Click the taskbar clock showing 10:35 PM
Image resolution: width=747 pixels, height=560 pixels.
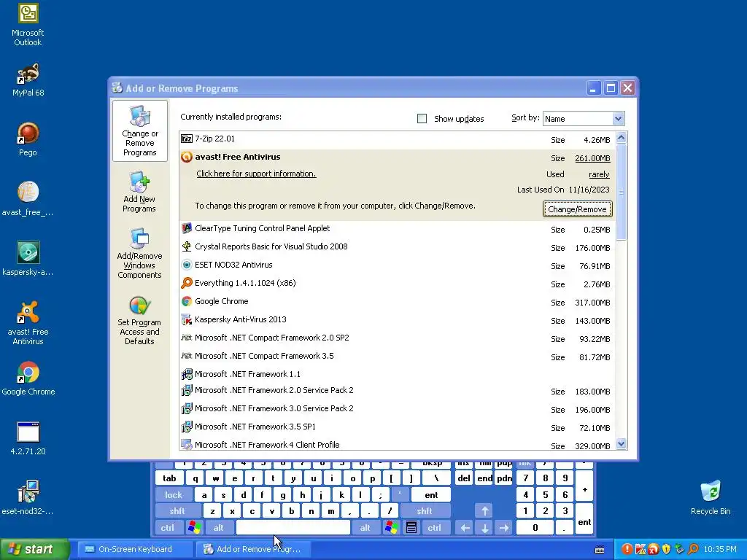[x=720, y=549]
